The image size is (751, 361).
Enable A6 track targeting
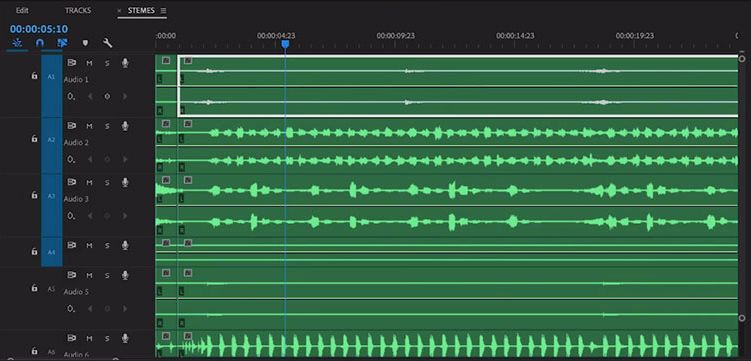[52, 352]
